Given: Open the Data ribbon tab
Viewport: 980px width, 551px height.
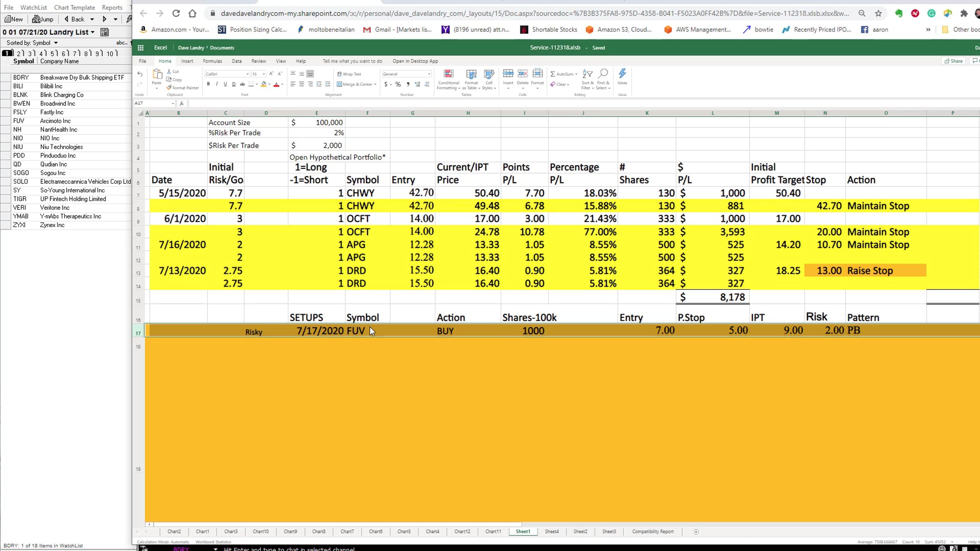Looking at the screenshot, I should point(236,61).
